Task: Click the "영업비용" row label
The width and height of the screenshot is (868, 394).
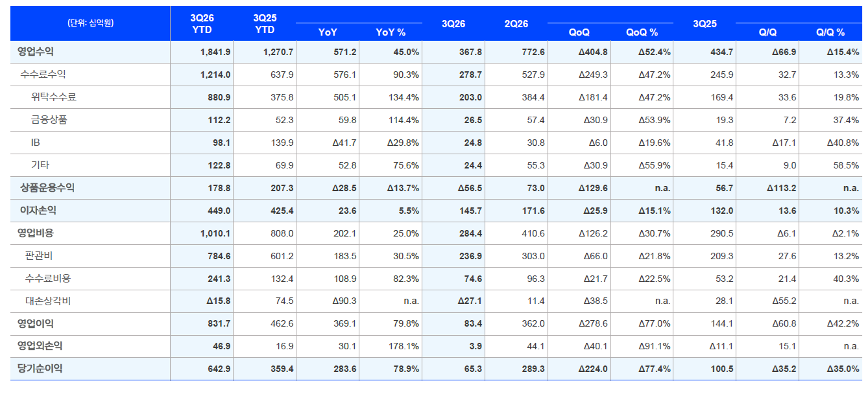Action: (36, 233)
